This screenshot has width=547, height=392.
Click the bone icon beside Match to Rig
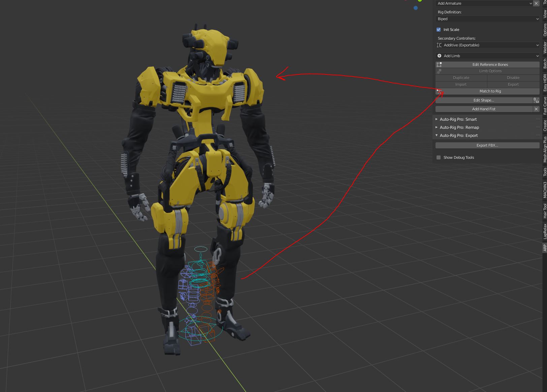coord(439,91)
